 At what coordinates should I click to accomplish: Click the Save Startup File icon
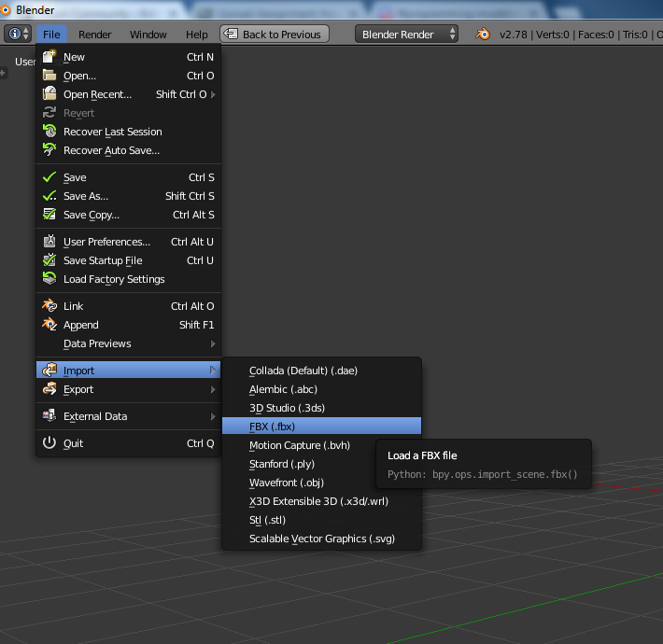(49, 259)
